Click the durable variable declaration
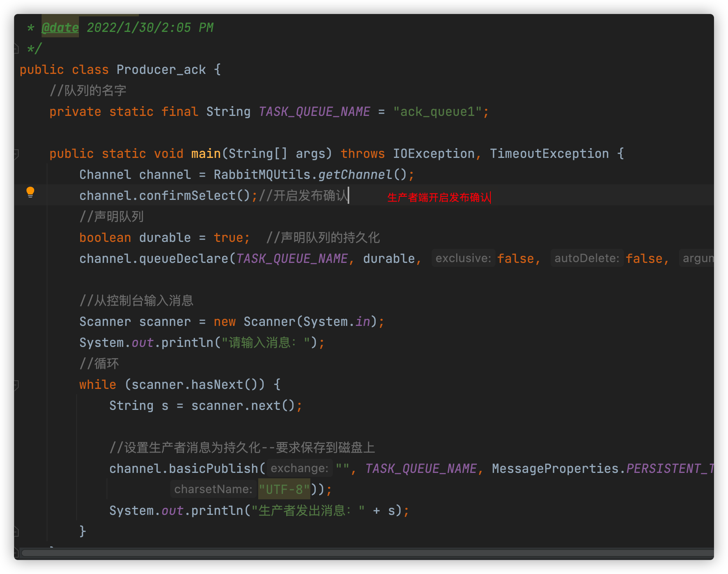728x574 pixels. [165, 238]
